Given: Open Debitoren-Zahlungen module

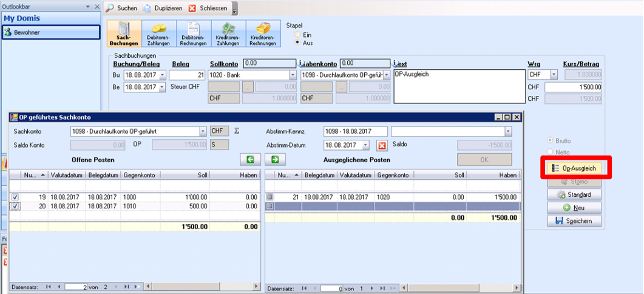Looking at the screenshot, I should (x=159, y=34).
